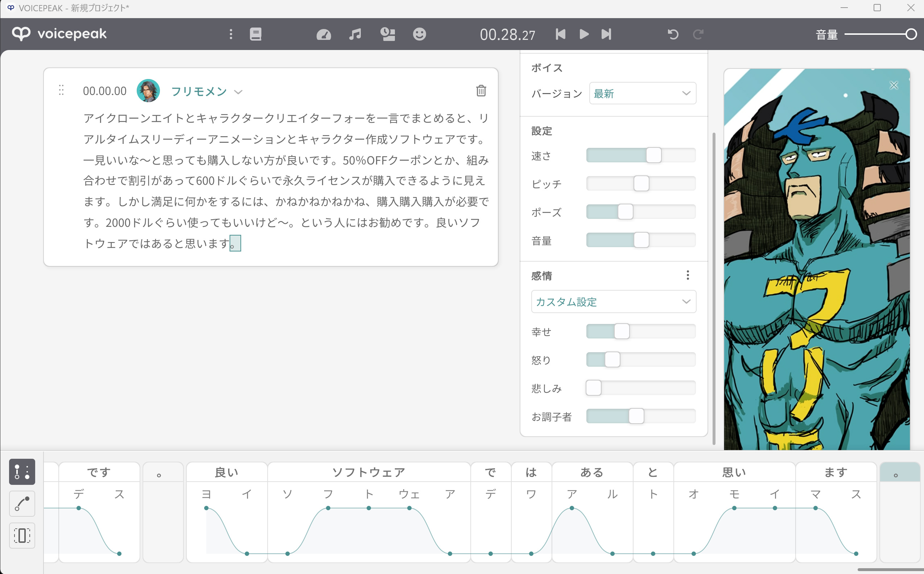Open the バージョン 最新 dropdown

pyautogui.click(x=642, y=93)
